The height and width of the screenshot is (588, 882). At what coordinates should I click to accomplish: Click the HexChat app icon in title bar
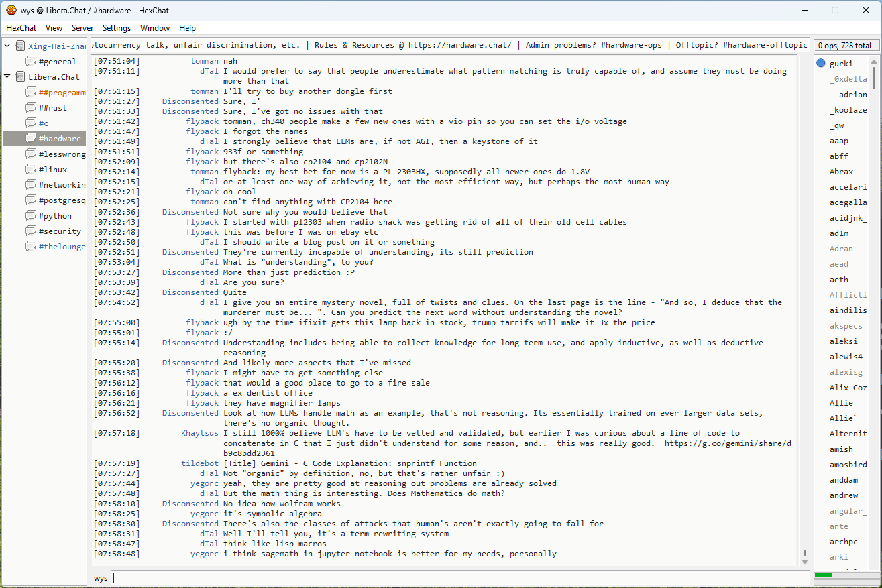pos(11,10)
